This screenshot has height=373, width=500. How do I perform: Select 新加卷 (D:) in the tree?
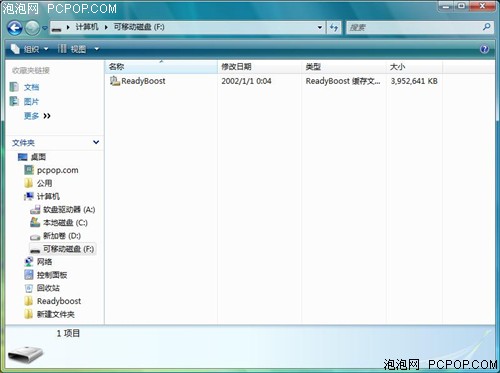click(x=62, y=236)
